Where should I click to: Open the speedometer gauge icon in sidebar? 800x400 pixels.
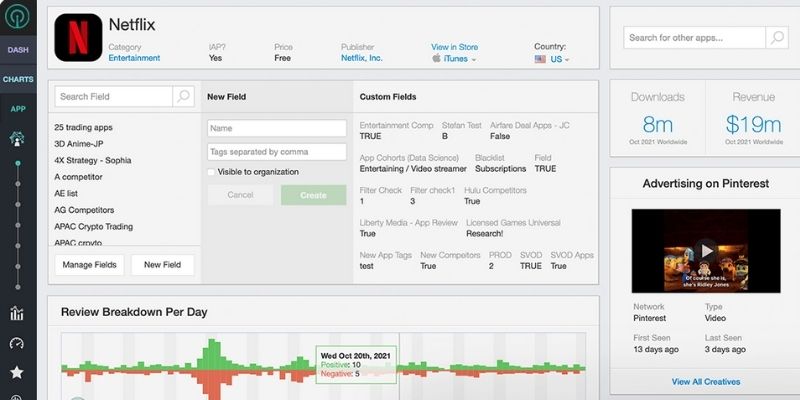(17, 343)
